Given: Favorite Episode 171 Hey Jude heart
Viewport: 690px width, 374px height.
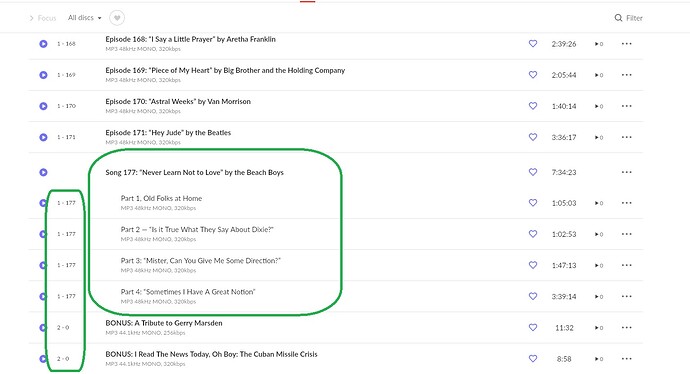Looking at the screenshot, I should [x=533, y=137].
